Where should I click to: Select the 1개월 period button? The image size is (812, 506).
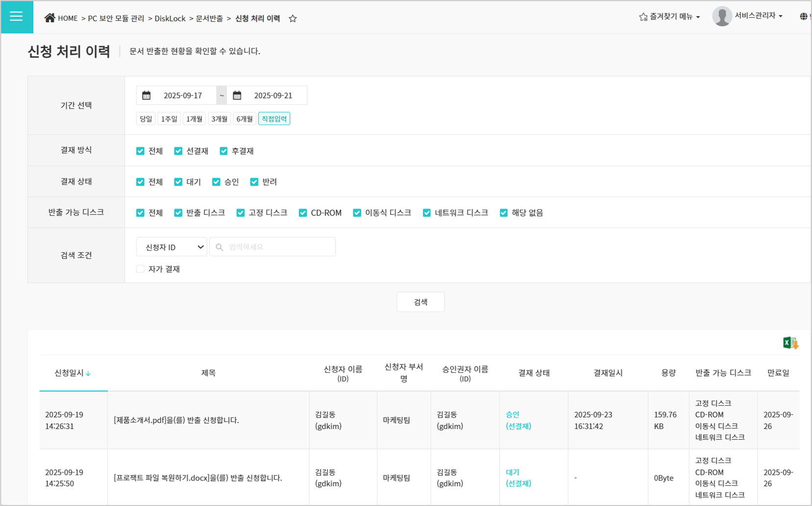pyautogui.click(x=194, y=119)
